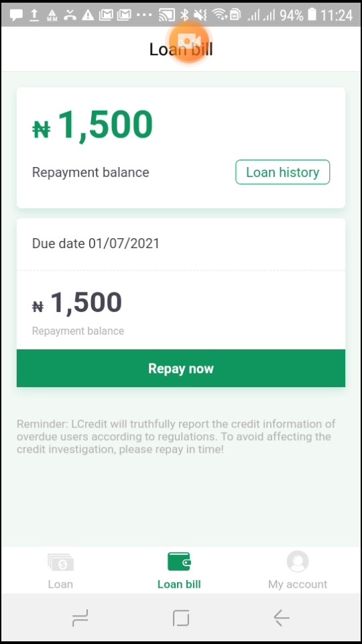Tap the Bluetooth status bar icon

185,15
